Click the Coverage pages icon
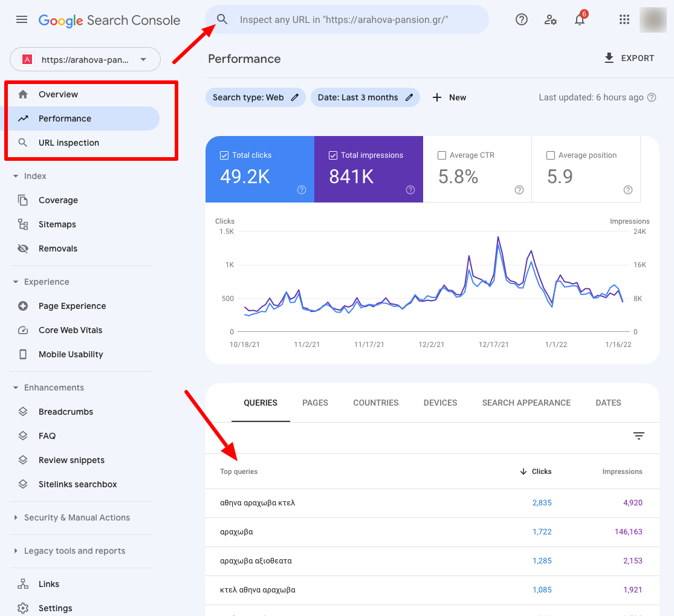674x616 pixels. point(23,200)
